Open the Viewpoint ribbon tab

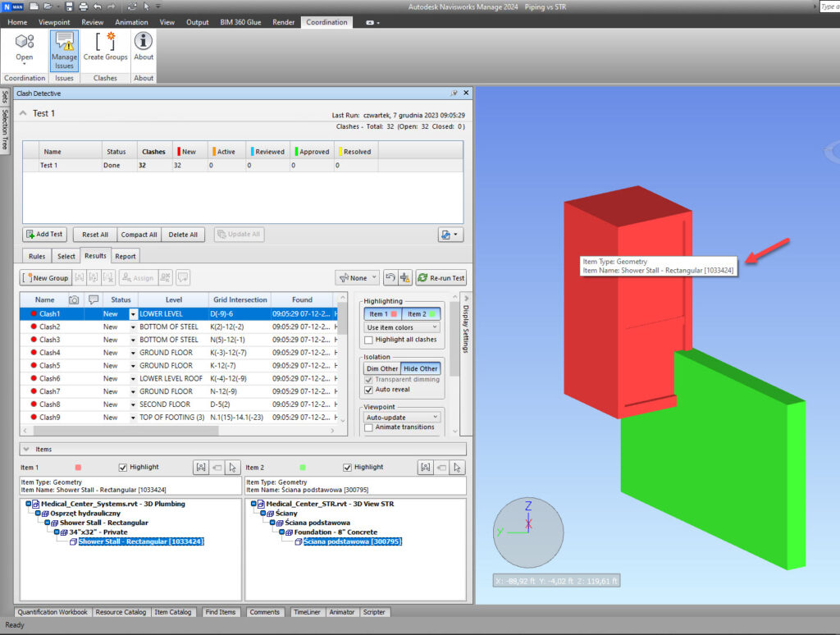click(54, 22)
